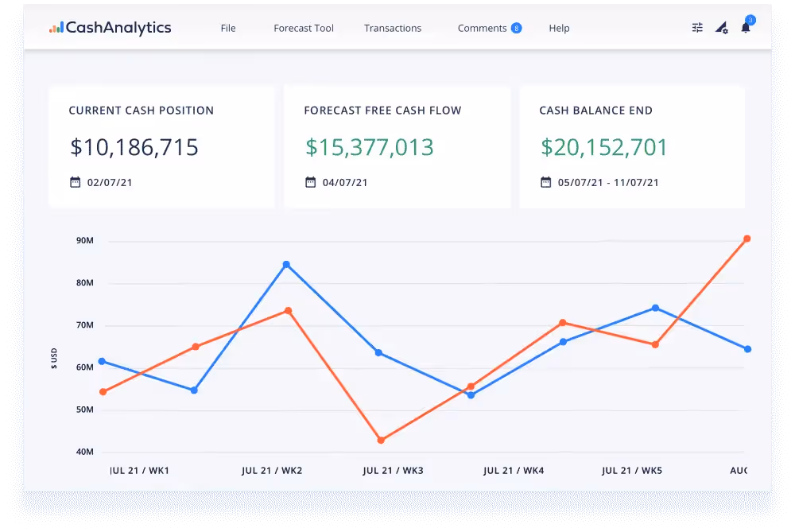Open the Transactions menu

[x=393, y=28]
